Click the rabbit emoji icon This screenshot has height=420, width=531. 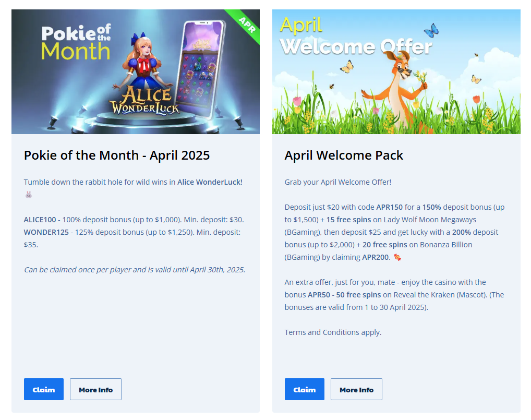point(29,195)
